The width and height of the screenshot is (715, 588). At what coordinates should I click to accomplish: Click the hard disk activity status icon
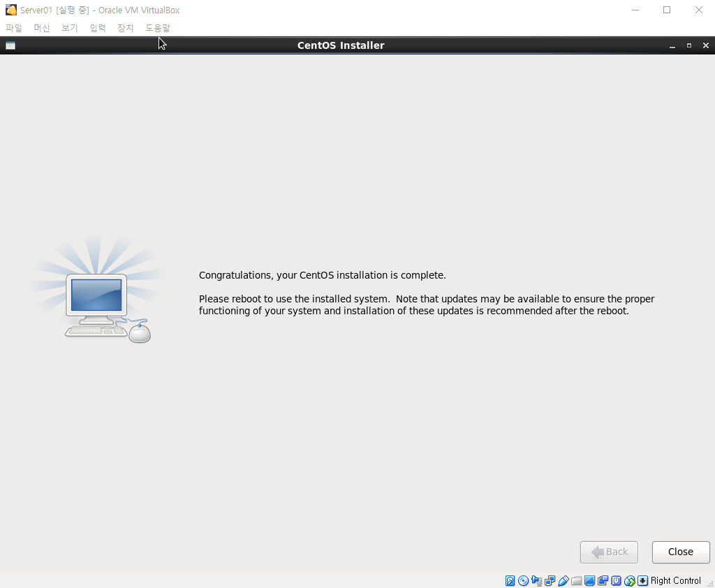510,581
